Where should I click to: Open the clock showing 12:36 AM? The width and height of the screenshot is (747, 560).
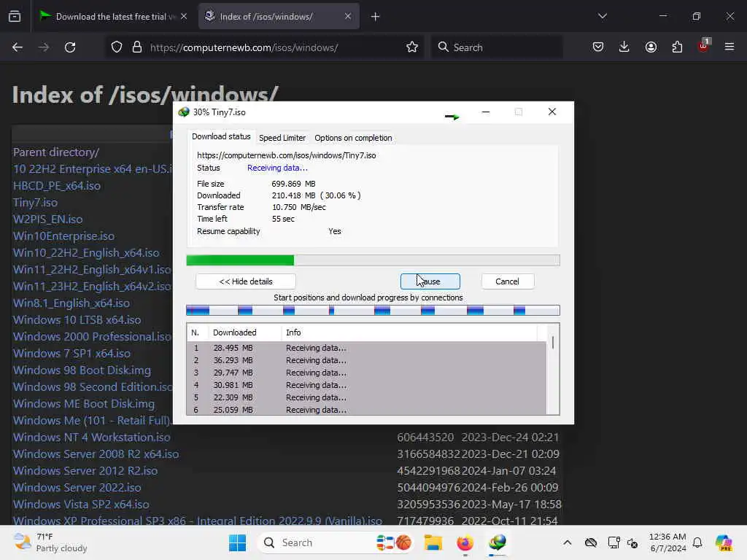(x=668, y=542)
